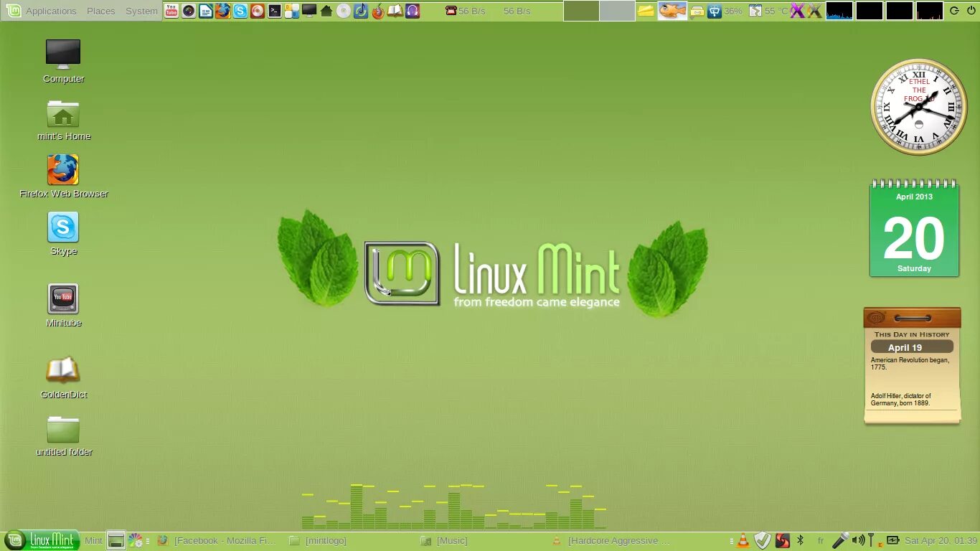Click the red telephone network monitor icon
Viewport: 980px width, 551px height.
point(451,11)
